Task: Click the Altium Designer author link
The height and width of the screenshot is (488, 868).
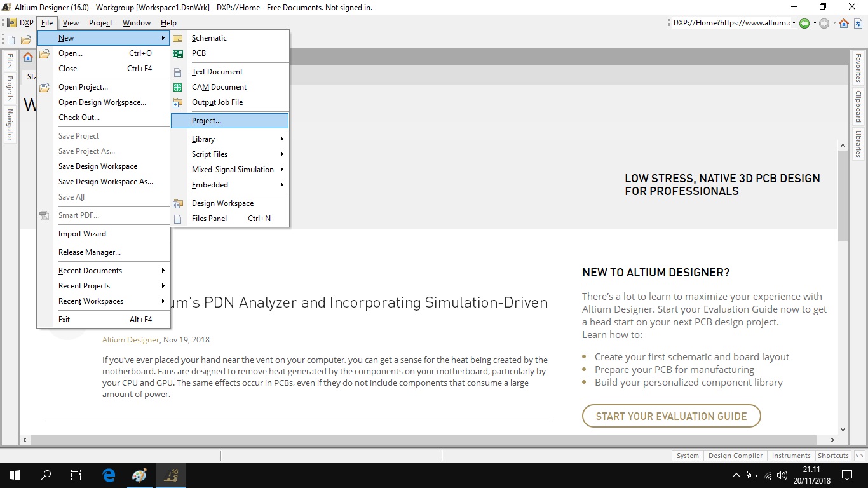Action: pos(131,340)
